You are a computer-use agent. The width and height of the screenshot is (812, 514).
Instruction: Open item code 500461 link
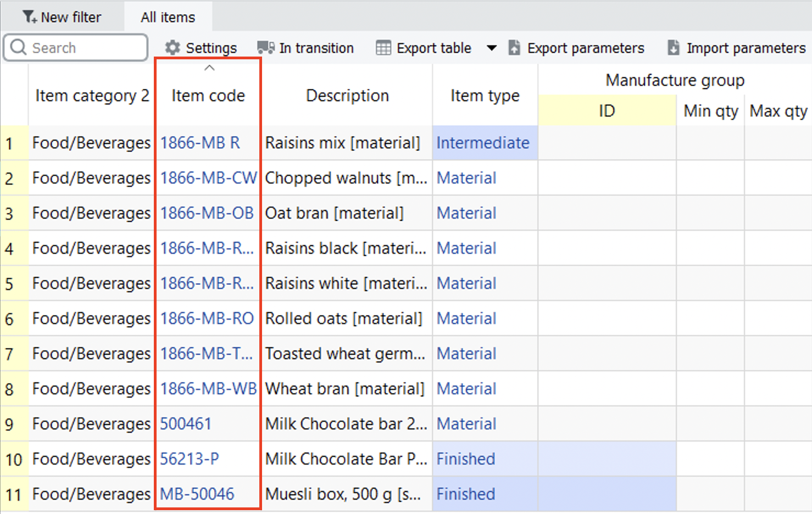pyautogui.click(x=186, y=424)
